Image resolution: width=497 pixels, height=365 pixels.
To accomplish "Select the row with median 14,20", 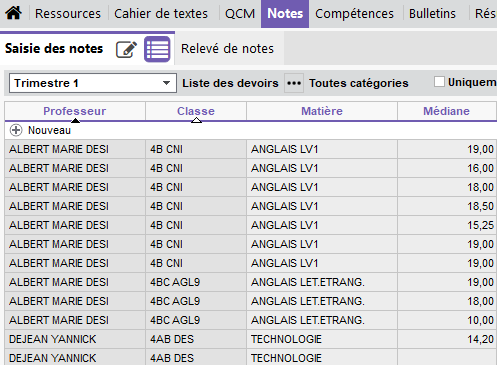I will tap(251, 339).
